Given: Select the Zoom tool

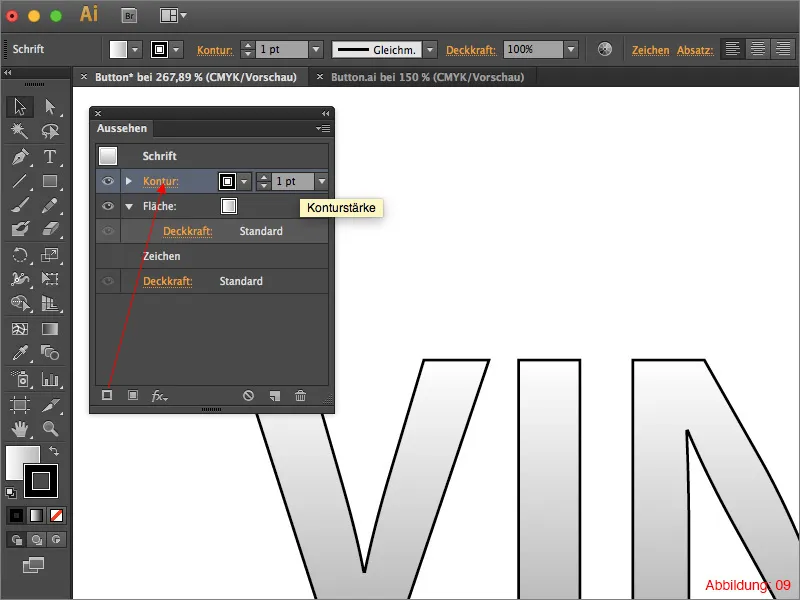Looking at the screenshot, I should tap(50, 429).
